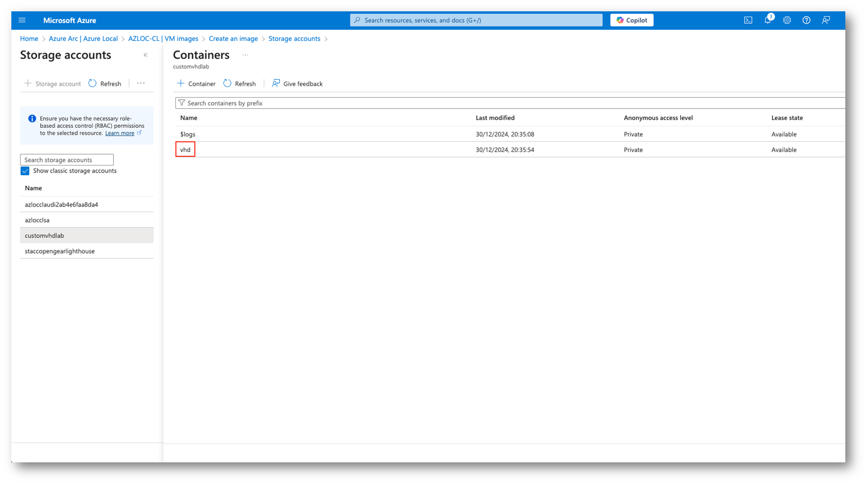
Task: Collapse the Storage accounts panel
Action: click(x=145, y=55)
